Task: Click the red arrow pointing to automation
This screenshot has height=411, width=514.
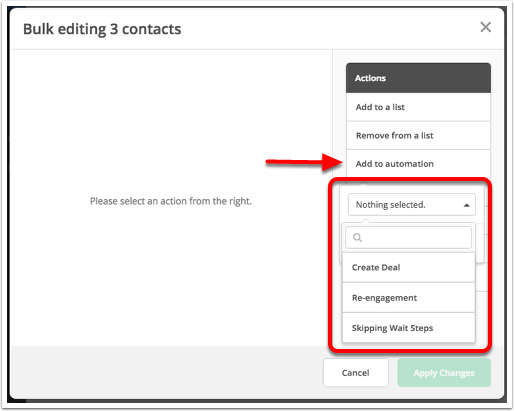Action: click(x=304, y=162)
